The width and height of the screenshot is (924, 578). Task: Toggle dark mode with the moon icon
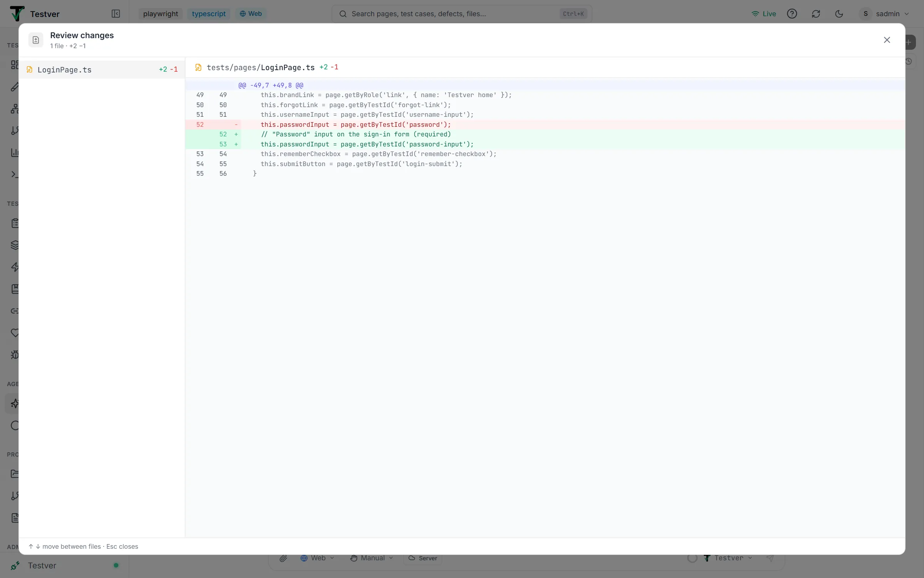(839, 14)
